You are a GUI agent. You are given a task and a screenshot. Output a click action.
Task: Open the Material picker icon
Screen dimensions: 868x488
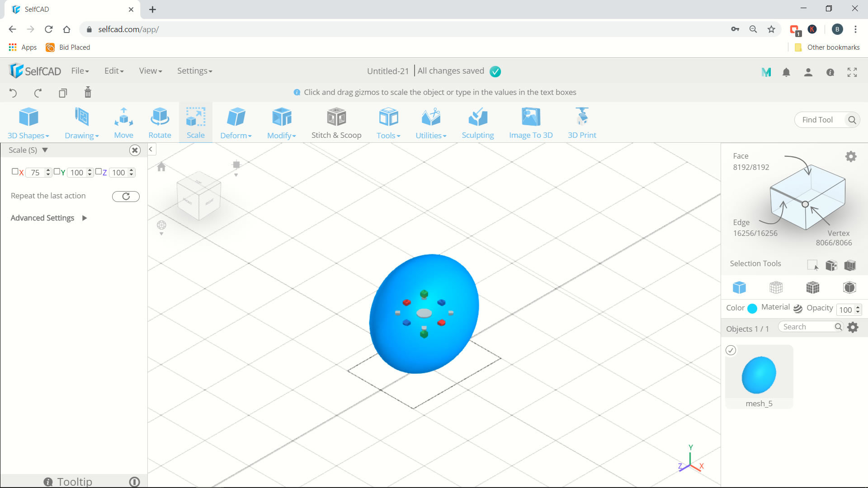pyautogui.click(x=798, y=308)
